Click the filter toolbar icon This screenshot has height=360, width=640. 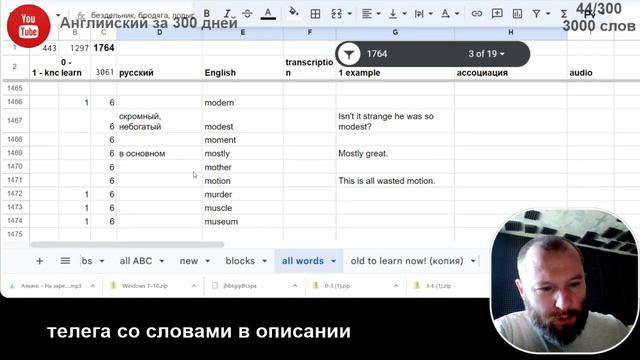537,14
